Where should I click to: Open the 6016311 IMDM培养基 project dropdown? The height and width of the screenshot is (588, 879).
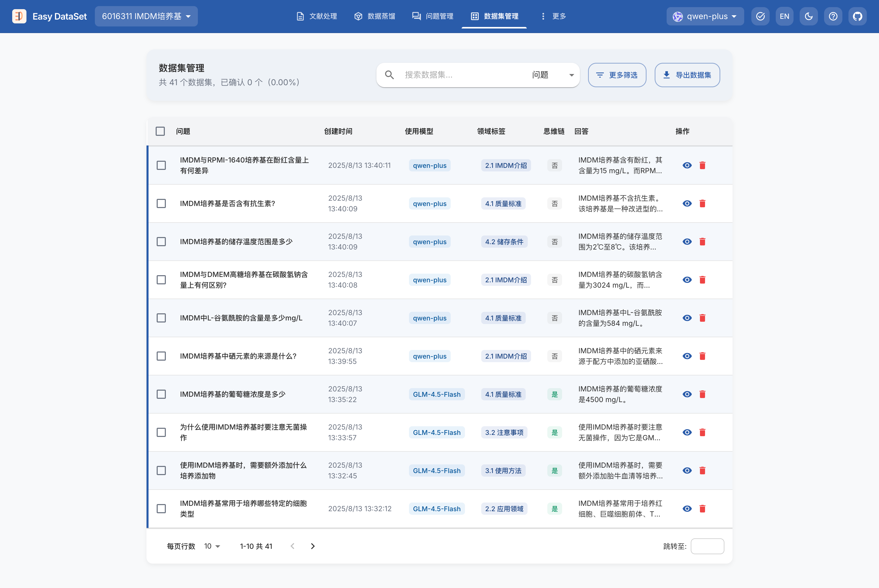(x=146, y=16)
